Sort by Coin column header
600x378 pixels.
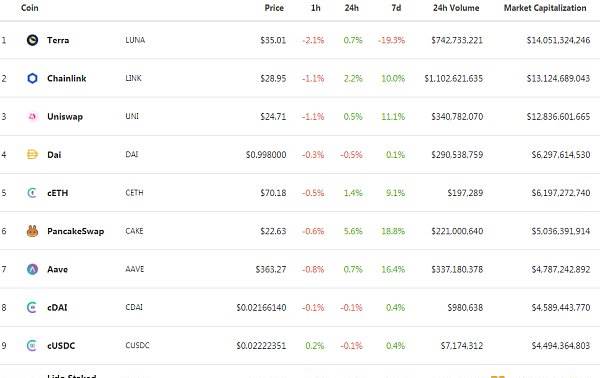coord(29,8)
